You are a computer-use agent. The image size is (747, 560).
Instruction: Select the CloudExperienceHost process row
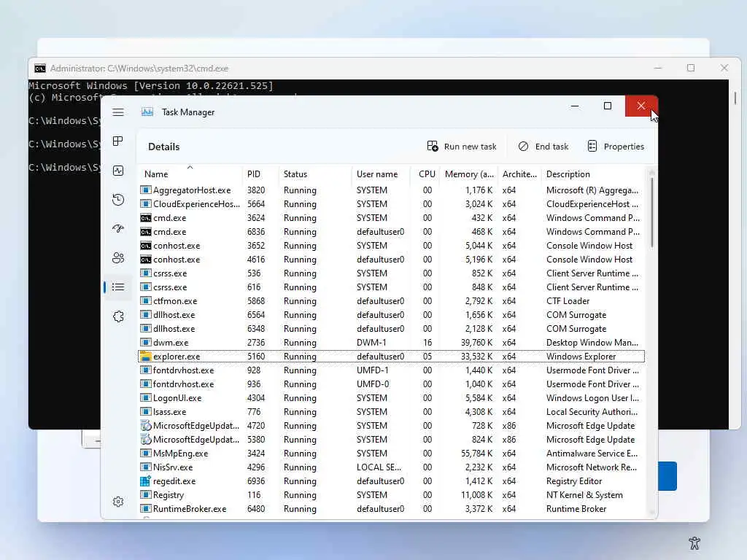pos(392,204)
